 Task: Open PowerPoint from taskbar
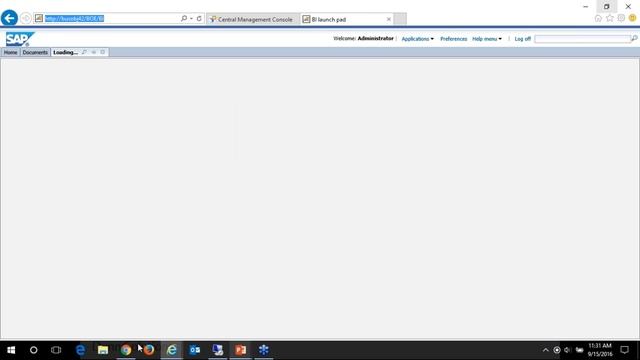(241, 350)
